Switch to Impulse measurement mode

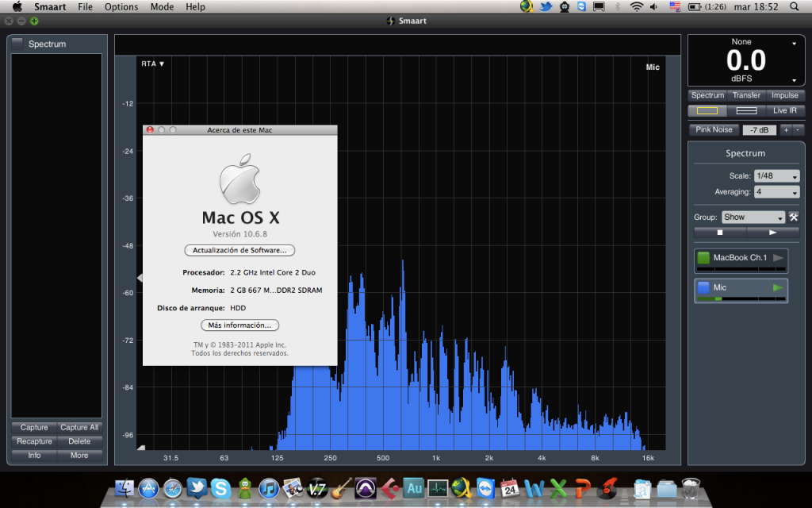coord(785,95)
